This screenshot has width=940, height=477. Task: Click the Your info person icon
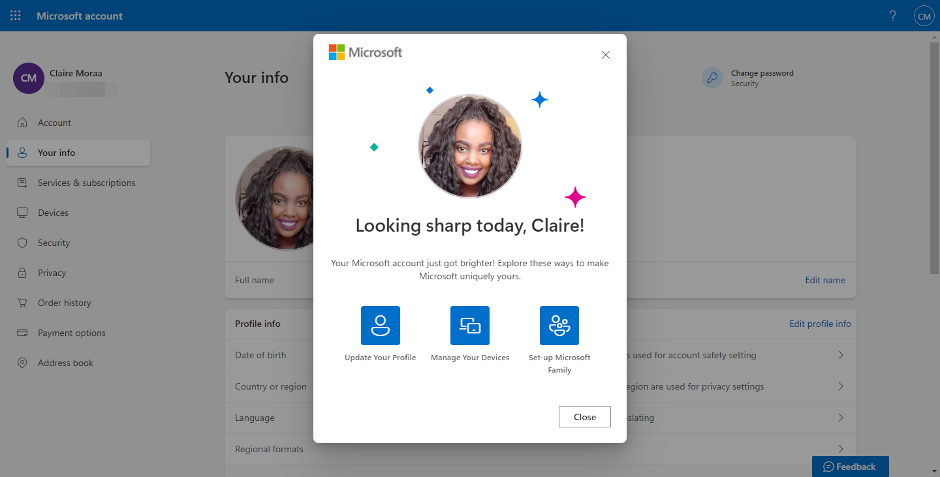(22, 152)
